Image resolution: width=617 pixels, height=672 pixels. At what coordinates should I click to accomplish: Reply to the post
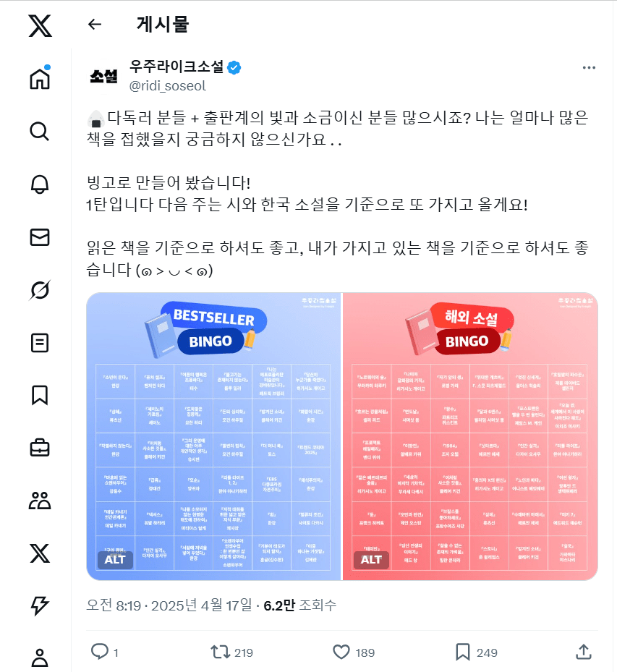coord(100,652)
